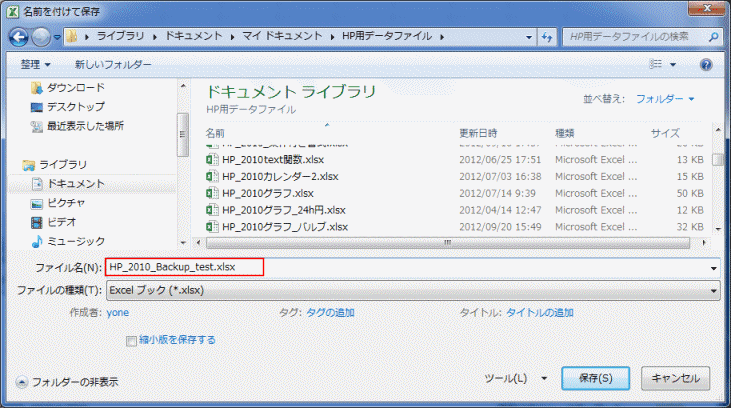Viewport: 731px width, 408px height.
Task: Click Excel icon of HP_2010カレンダー2.xlsx
Action: click(212, 176)
